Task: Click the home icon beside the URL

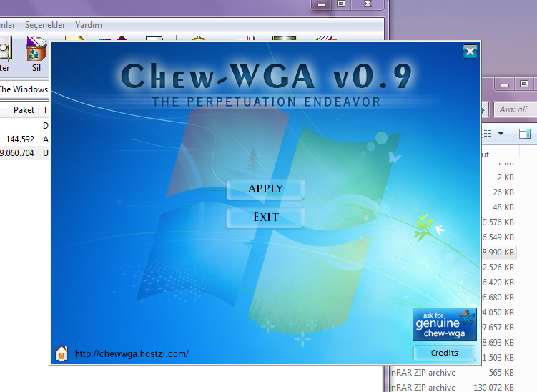Action: click(61, 353)
